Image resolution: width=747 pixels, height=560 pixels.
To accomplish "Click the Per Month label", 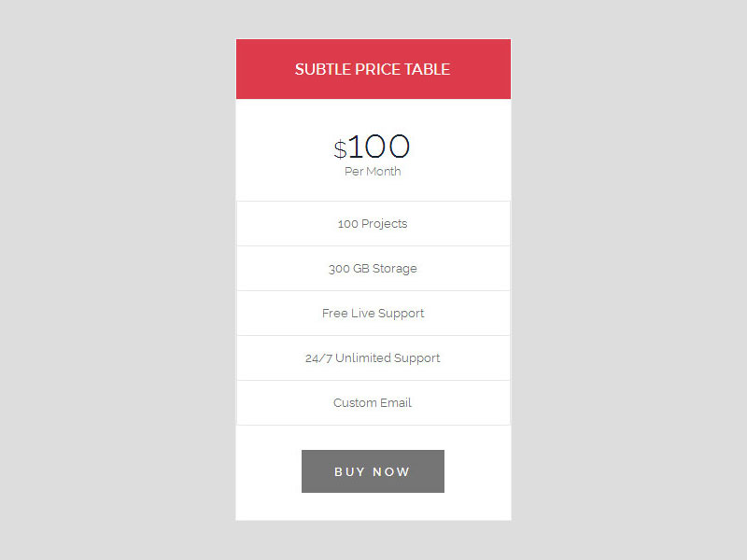I will (x=373, y=172).
